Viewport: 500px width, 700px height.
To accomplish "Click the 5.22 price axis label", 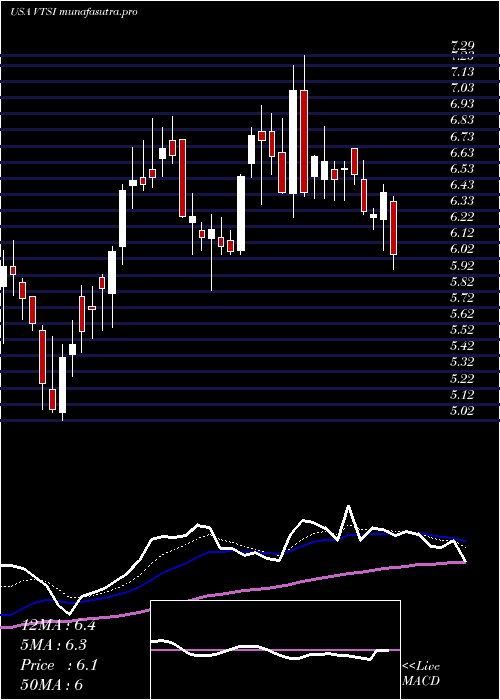I will [x=462, y=379].
